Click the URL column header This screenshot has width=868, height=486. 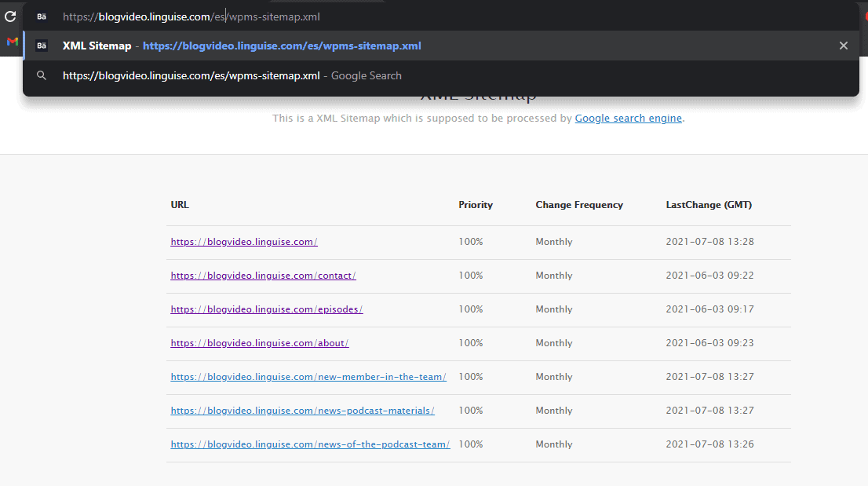tap(180, 204)
